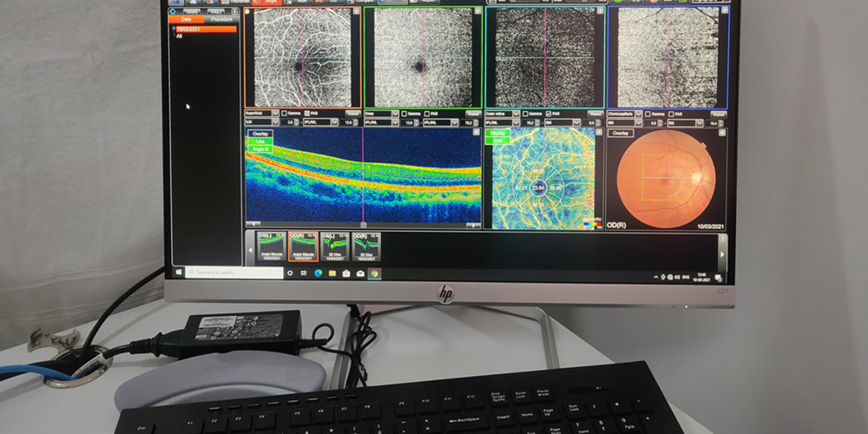Open the Mail app on the taskbar
Viewport: 868px width, 434px height.
(x=360, y=273)
